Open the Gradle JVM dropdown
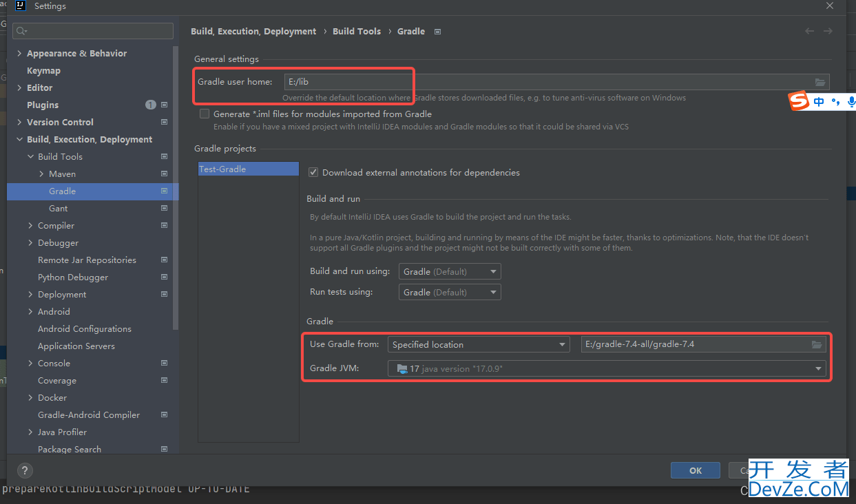This screenshot has width=856, height=504. 607,368
